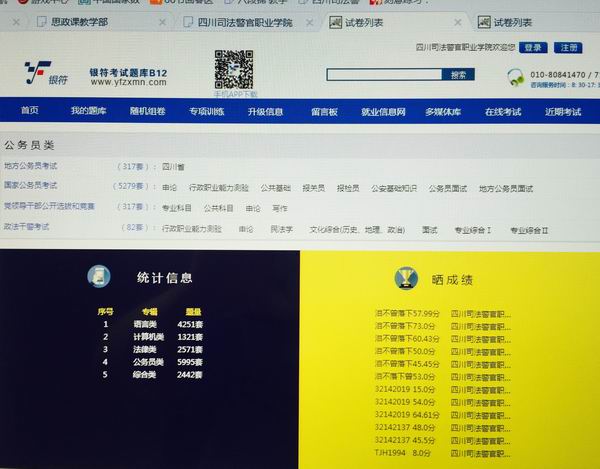Open 随机组卷 in the navigation bar
This screenshot has width=600, height=469.
tap(147, 111)
